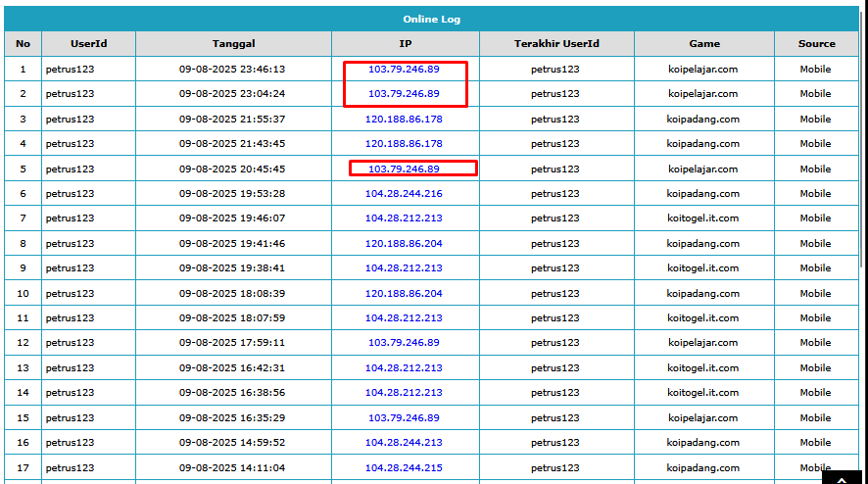Viewport: 868px width, 484px height.
Task: Click the No column header
Action: [x=23, y=44]
